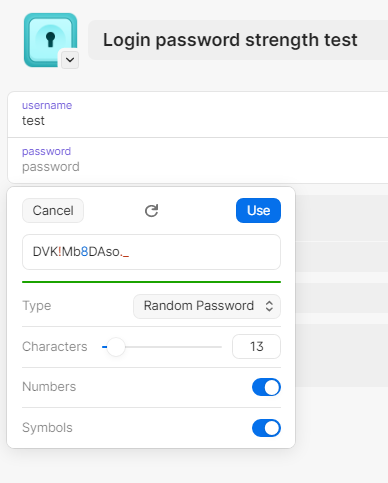Click the purple username field label
The height and width of the screenshot is (483, 388).
pos(47,105)
